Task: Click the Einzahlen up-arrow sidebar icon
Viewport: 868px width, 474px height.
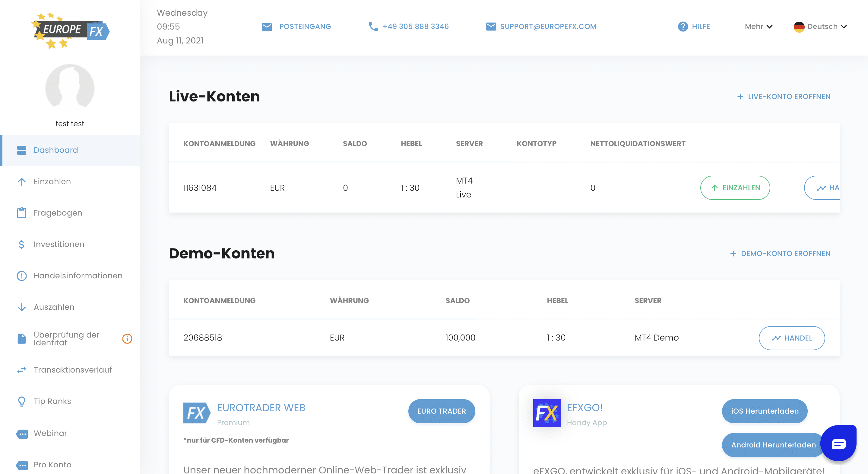Action: 22,181
